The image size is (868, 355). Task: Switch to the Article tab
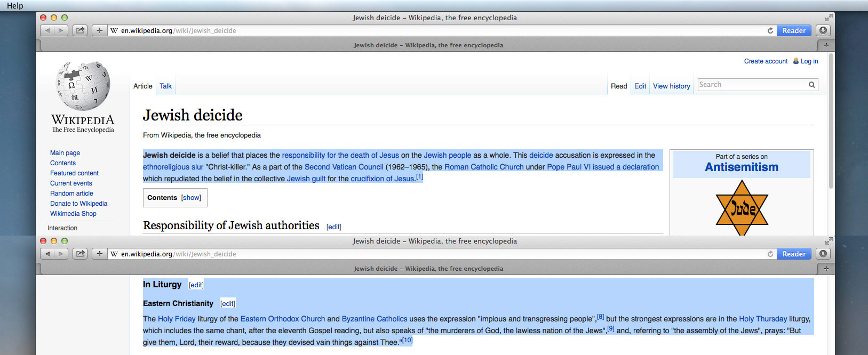point(143,86)
